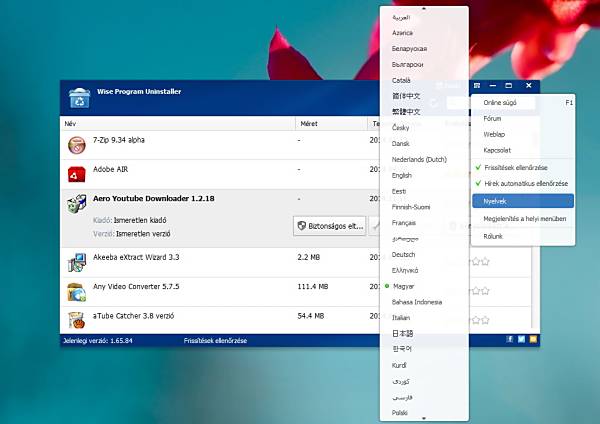Choose Megjelenítés a helyi menüben
The width and height of the screenshot is (600, 424).
523,219
